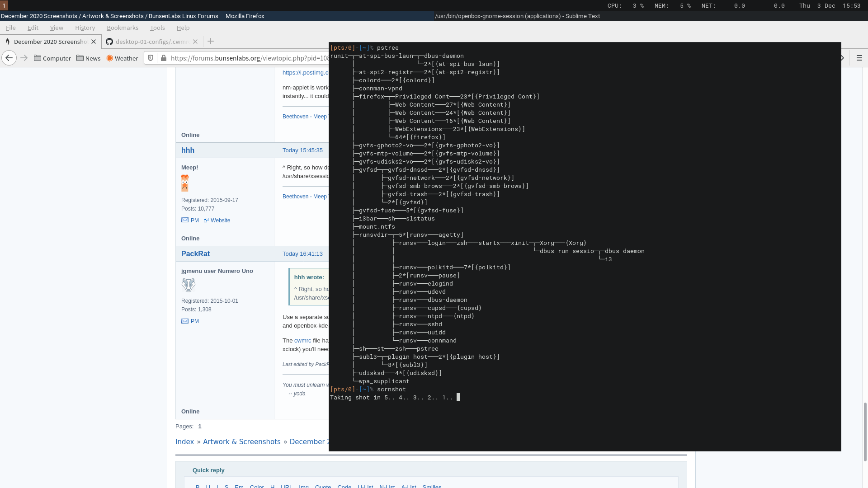Open PackRat's user profile link

tap(195, 254)
